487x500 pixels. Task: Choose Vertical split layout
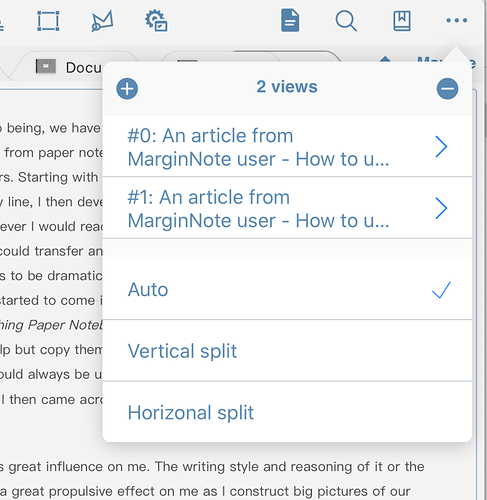click(x=287, y=351)
